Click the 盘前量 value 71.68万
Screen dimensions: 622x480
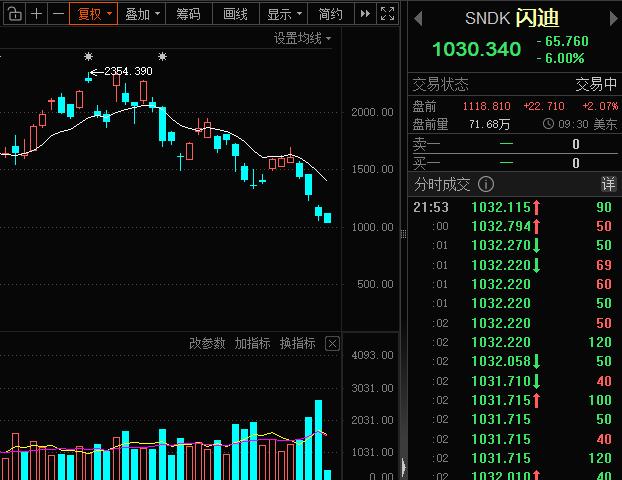click(489, 125)
